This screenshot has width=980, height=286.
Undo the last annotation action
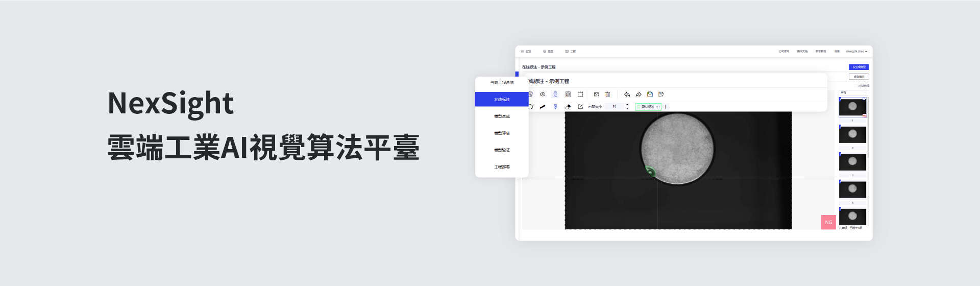click(627, 94)
